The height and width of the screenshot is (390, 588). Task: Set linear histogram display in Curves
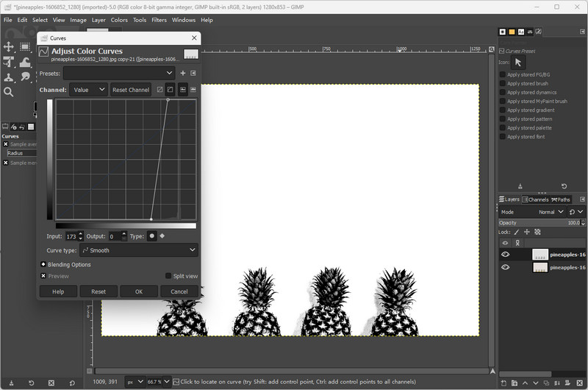coord(182,90)
